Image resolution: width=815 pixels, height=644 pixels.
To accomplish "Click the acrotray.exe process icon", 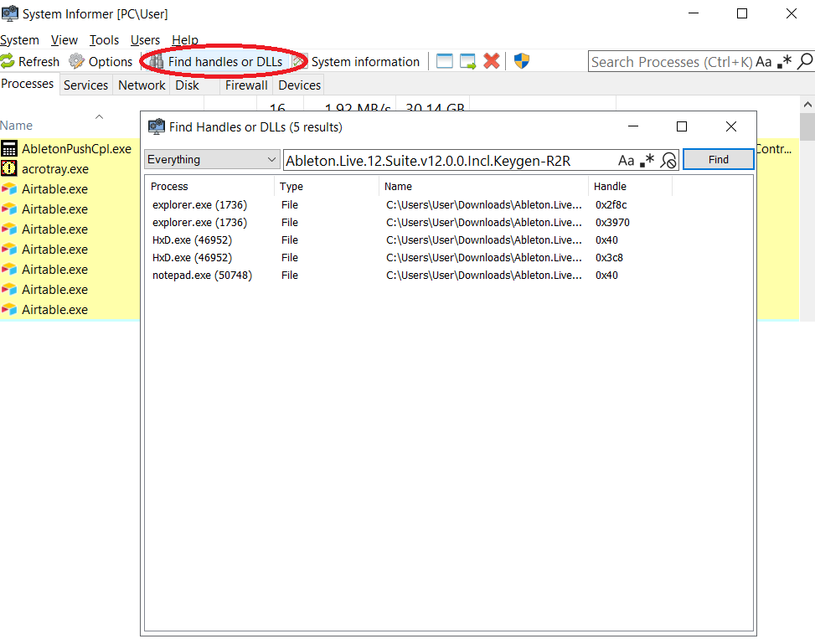I will point(9,168).
